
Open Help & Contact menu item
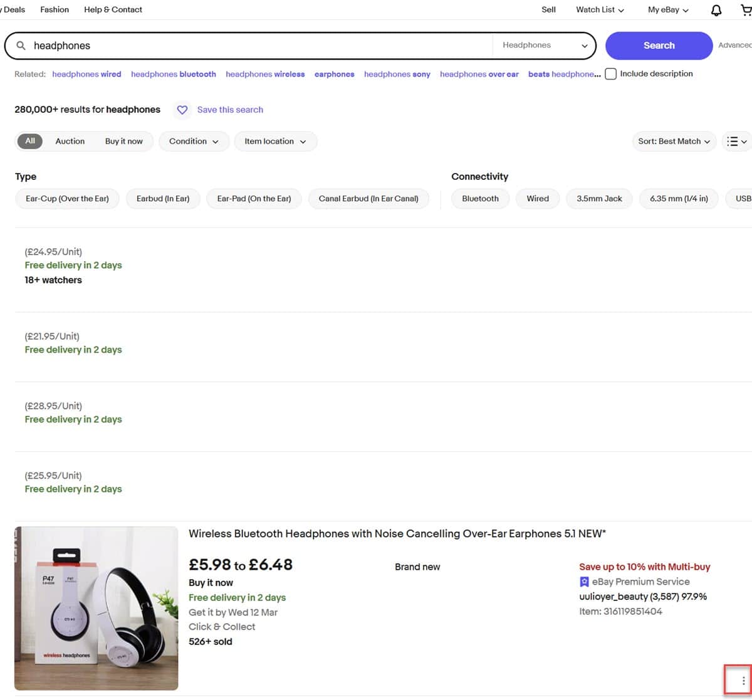(x=113, y=9)
